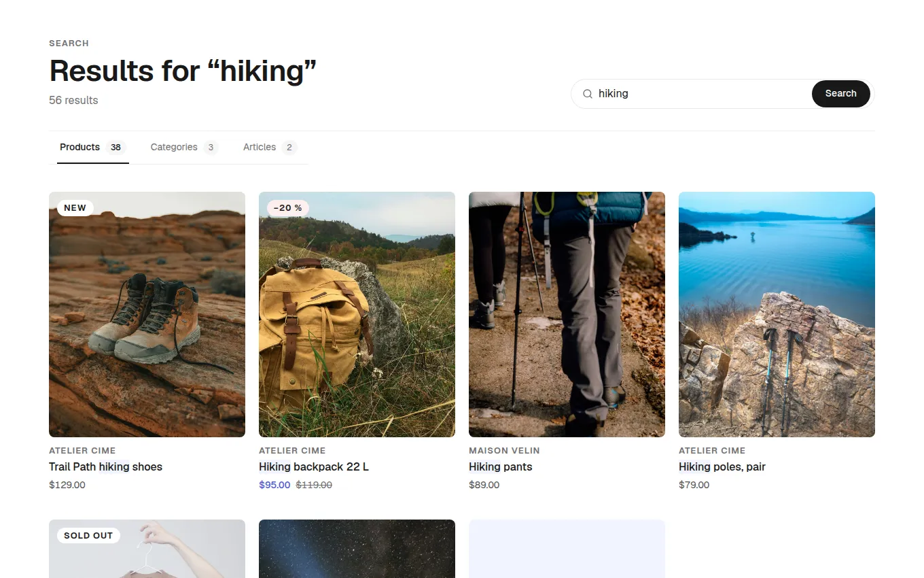This screenshot has width=924, height=578.
Task: Click ATELIER CIME above Hiking poles
Action: click(712, 450)
